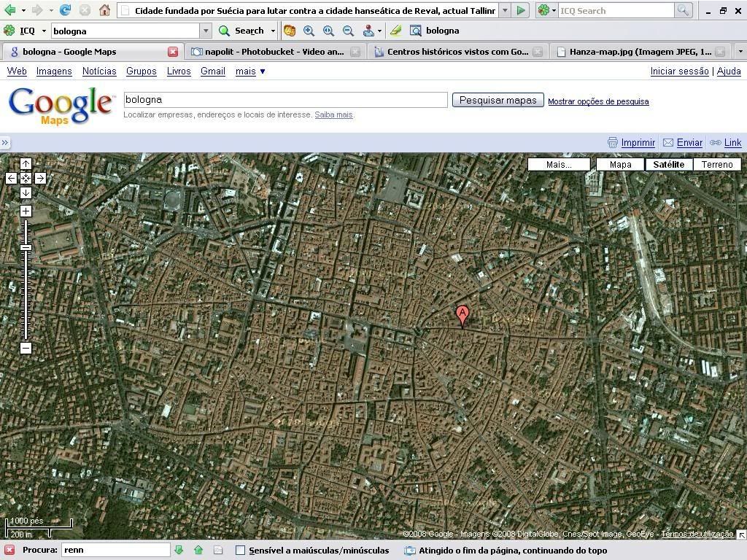Viewport: 747px width, 560px height.
Task: Click the red A location marker
Action: (462, 315)
